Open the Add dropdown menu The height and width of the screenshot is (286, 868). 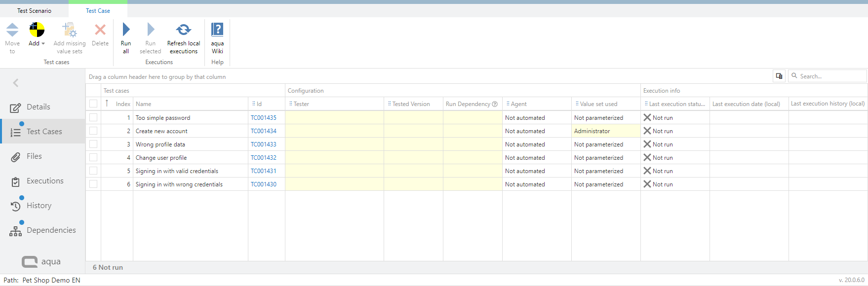click(x=37, y=43)
